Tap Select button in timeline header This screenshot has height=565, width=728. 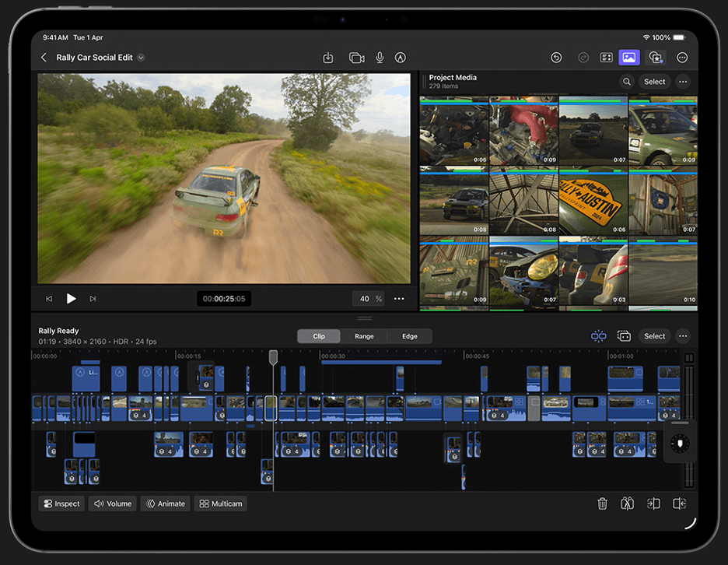pos(655,336)
